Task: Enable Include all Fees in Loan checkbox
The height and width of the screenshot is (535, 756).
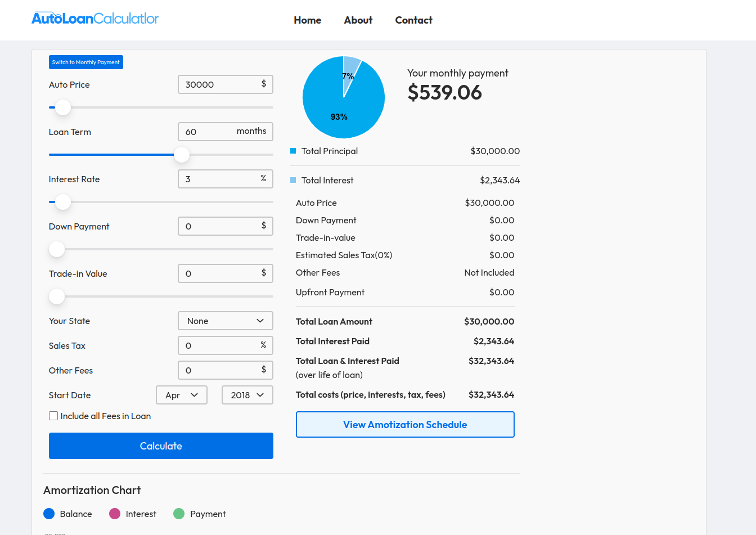Action: (x=53, y=416)
